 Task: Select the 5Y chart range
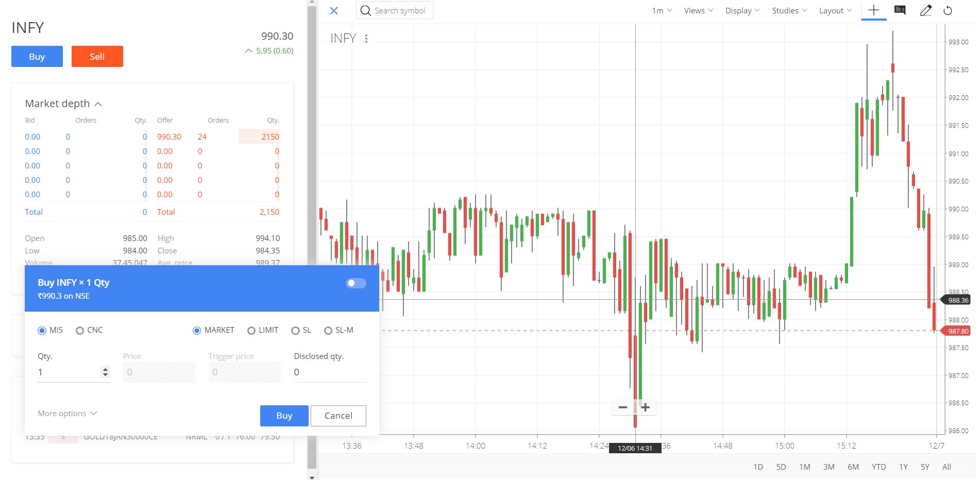925,467
